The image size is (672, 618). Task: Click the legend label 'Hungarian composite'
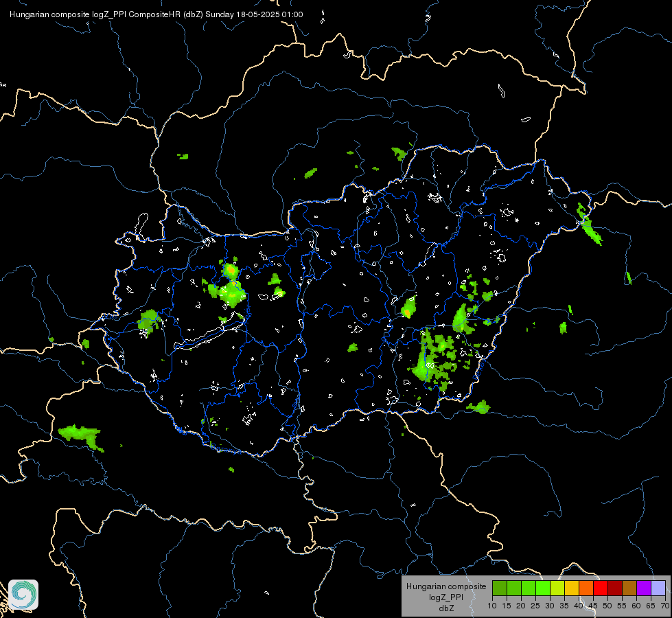pos(446,586)
